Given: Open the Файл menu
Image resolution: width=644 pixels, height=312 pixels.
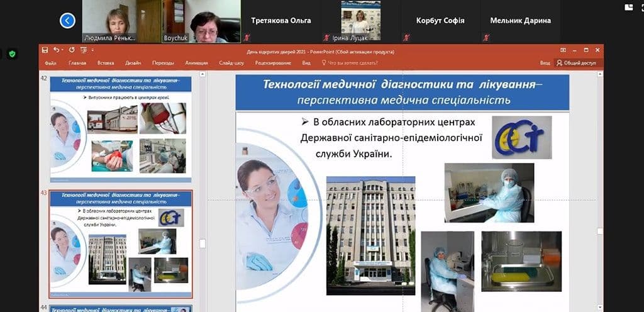Looking at the screenshot, I should coord(50,64).
